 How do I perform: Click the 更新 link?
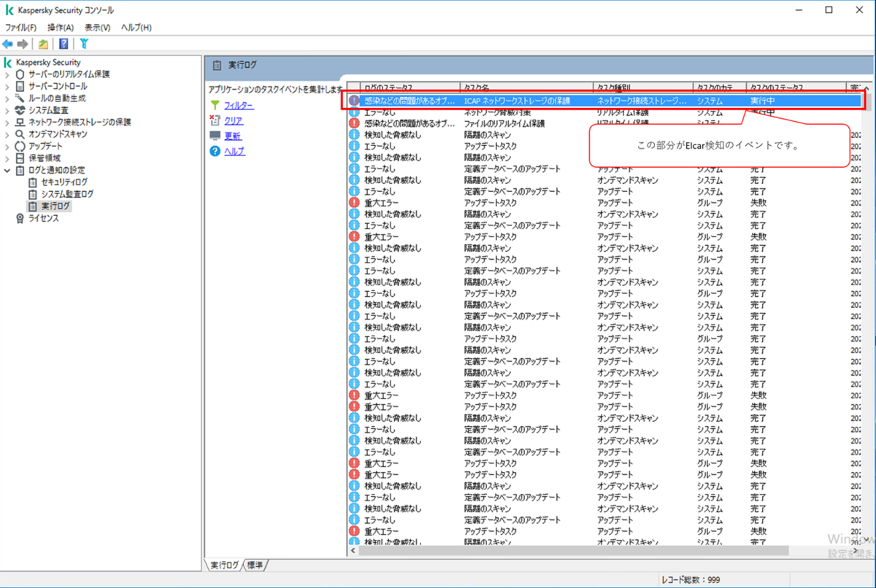[x=232, y=136]
